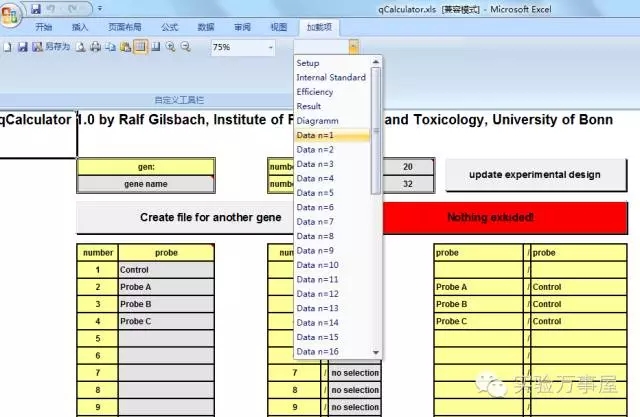Open the 数据 ribbon tab
Screen dimensions: 640x417
point(206,27)
